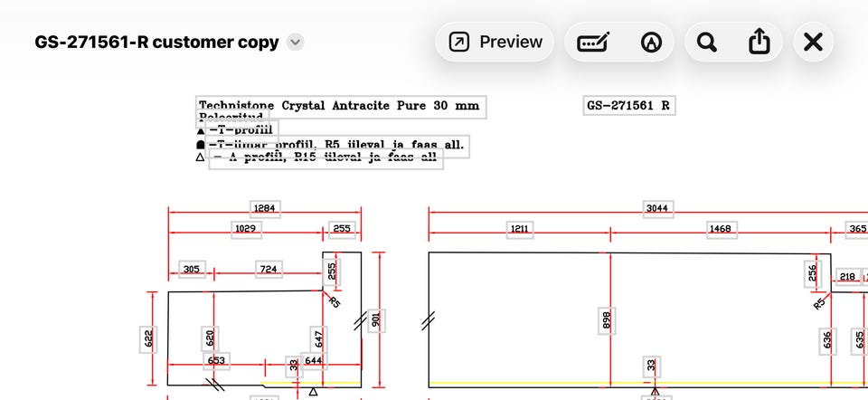Click the T-profiil legend text
The width and height of the screenshot is (868, 400).
(241, 130)
